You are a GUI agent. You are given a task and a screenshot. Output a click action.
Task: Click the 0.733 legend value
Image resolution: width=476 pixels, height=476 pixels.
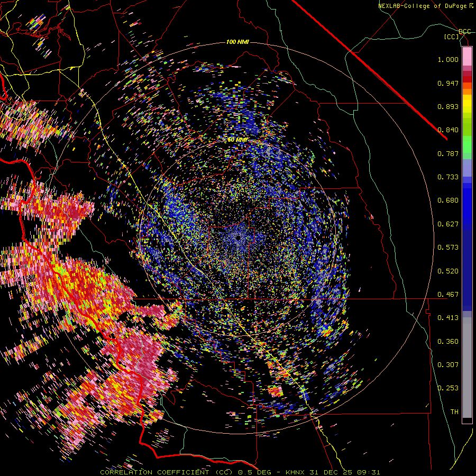pos(448,177)
